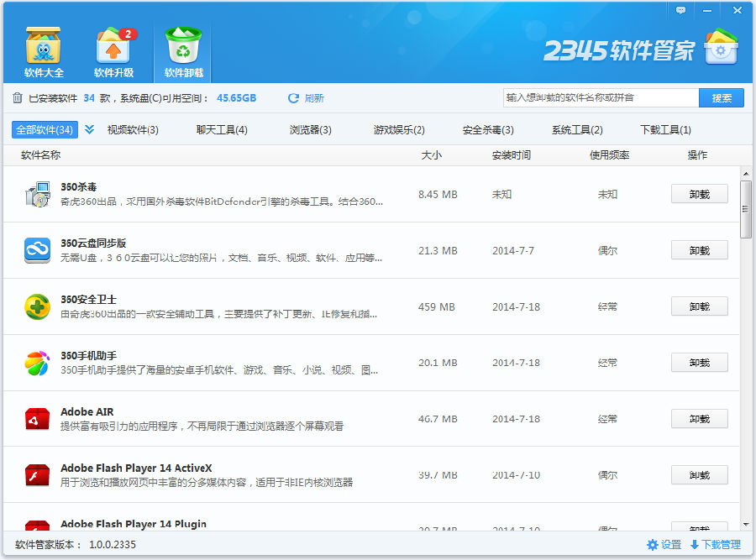This screenshot has width=756, height=560.
Task: Click the 360杀毒 program icon
Action: point(38,194)
